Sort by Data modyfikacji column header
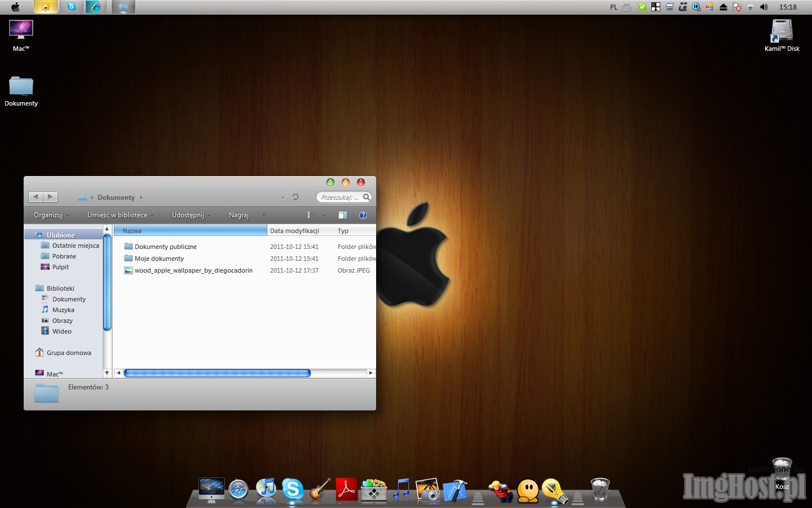The height and width of the screenshot is (508, 812). pyautogui.click(x=301, y=230)
